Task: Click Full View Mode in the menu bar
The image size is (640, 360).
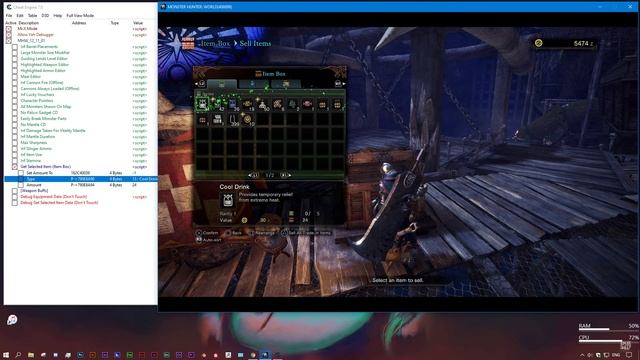Action: tap(80, 16)
